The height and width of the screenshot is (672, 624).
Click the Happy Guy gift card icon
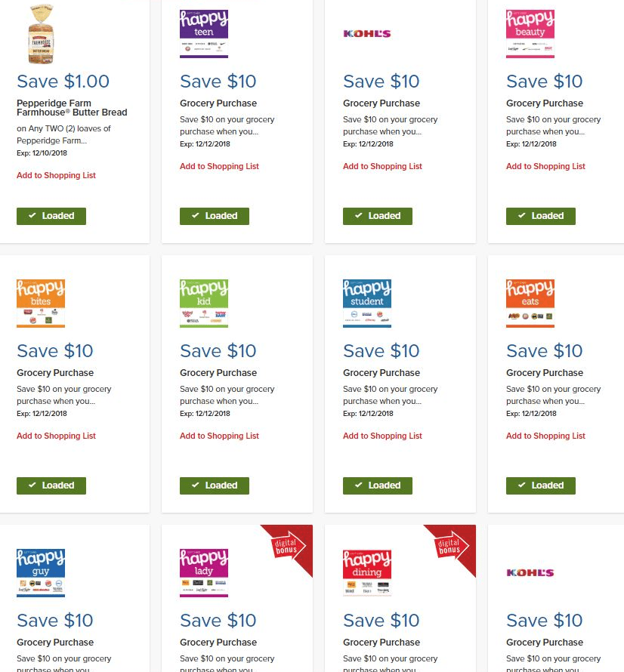tap(41, 573)
